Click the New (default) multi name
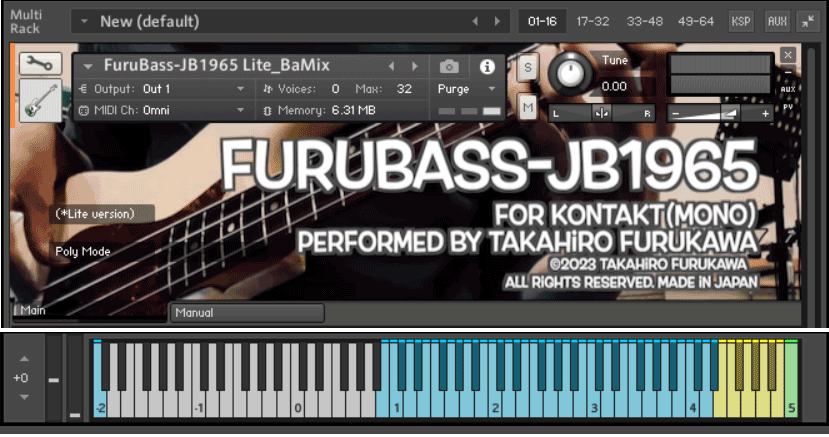This screenshot has height=437, width=829. (150, 22)
